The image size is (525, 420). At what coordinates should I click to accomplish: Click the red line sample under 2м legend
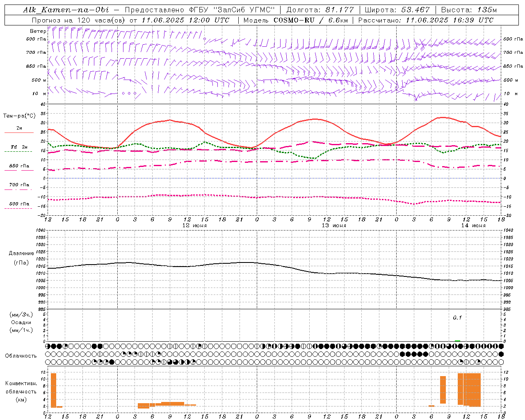pos(19,132)
